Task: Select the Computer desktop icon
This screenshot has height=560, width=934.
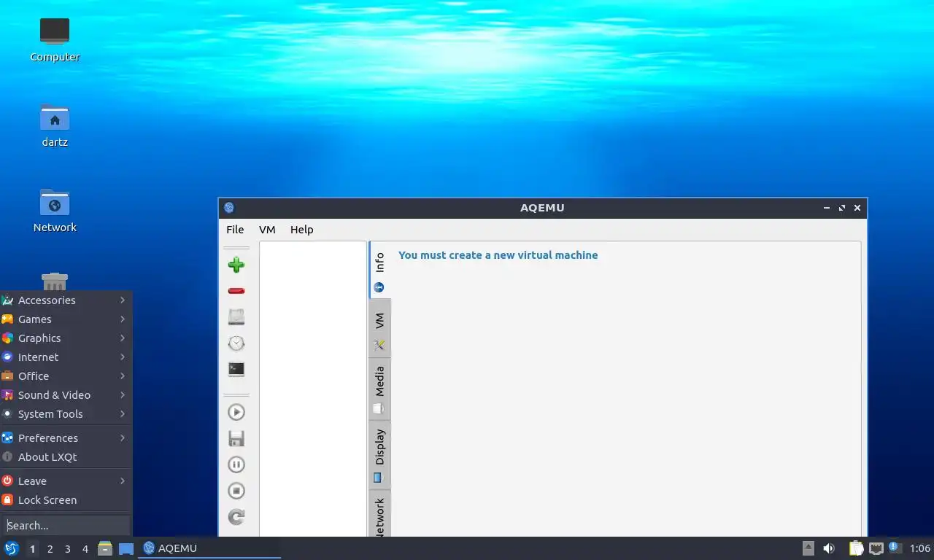Action: [55, 40]
